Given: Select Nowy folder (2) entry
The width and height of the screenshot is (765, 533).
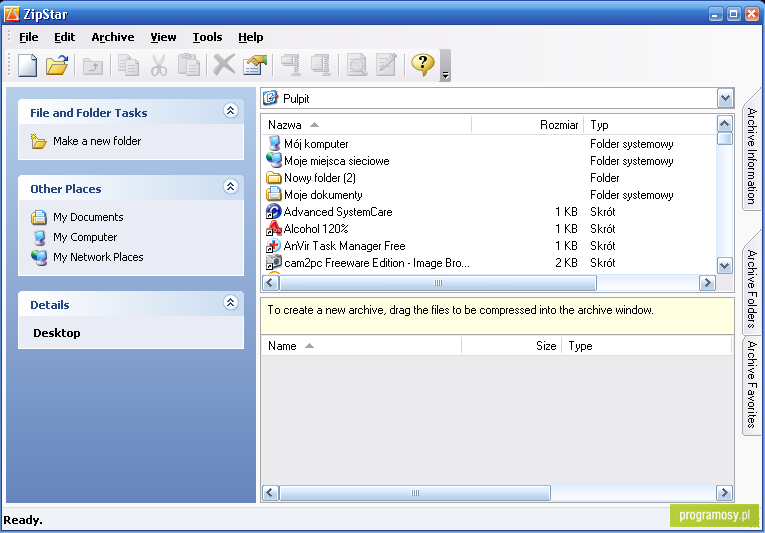Looking at the screenshot, I should [x=320, y=178].
